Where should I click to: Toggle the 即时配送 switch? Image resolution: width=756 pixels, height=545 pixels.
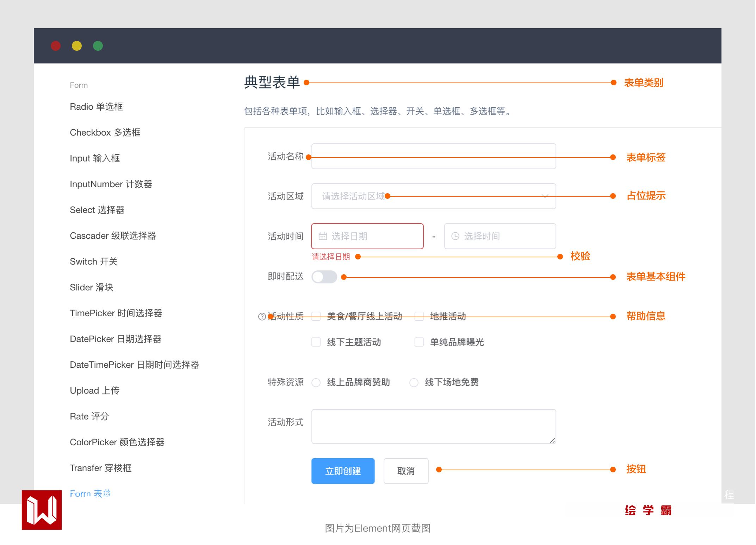click(324, 277)
